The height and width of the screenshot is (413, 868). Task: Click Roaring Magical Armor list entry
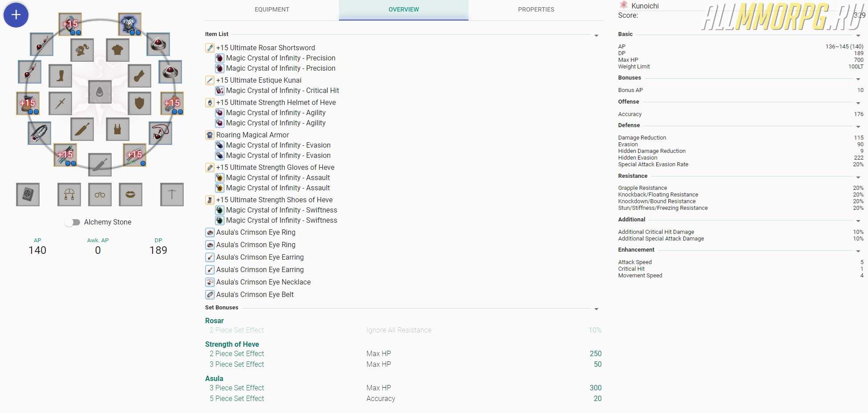[x=253, y=135]
